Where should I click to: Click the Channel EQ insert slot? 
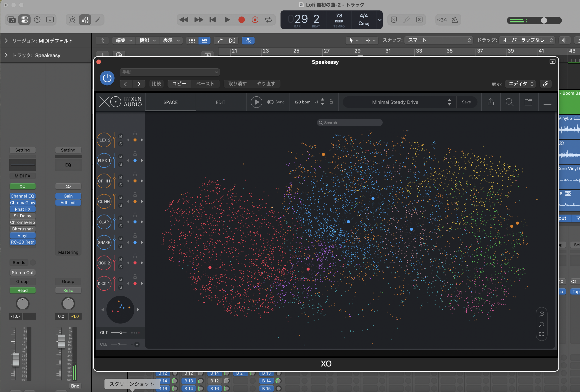click(22, 196)
